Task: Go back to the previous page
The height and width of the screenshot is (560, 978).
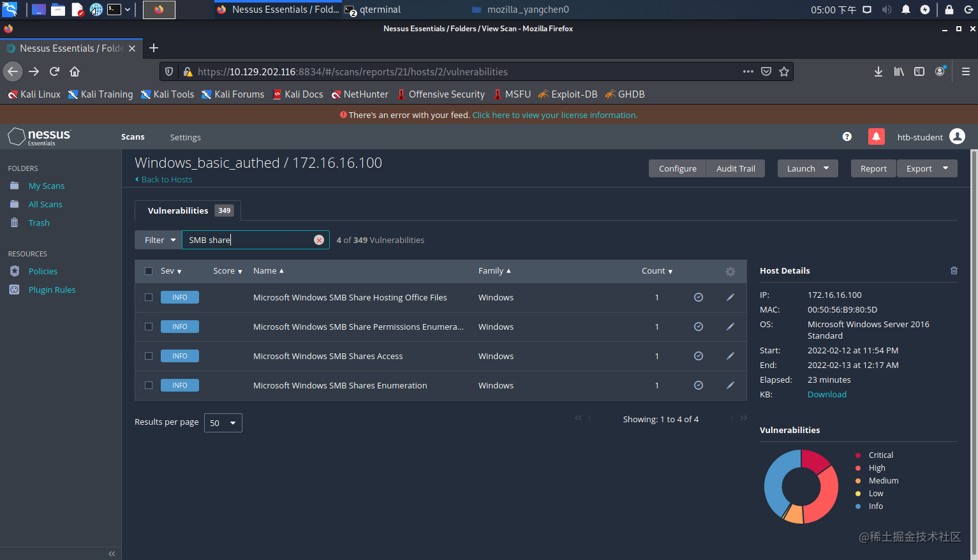Action: [13, 71]
